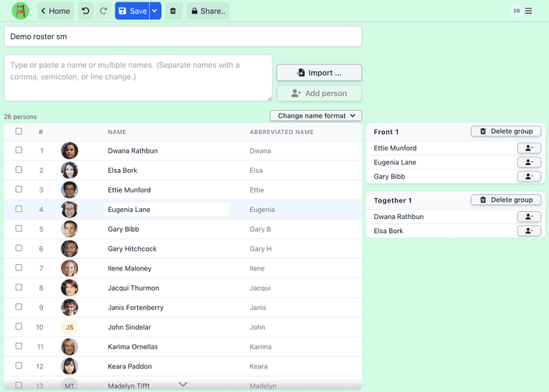
Task: Open the Save options dropdown arrow
Action: (155, 11)
